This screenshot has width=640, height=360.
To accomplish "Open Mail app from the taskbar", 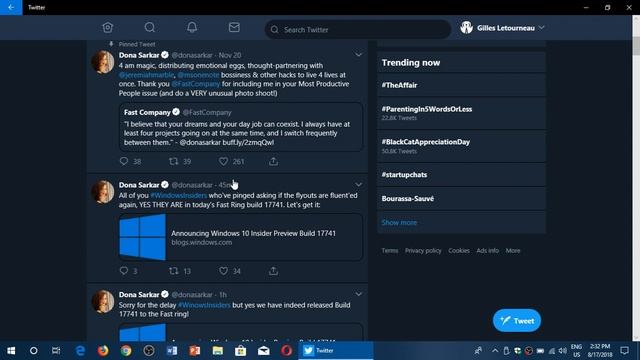I will 264,350.
